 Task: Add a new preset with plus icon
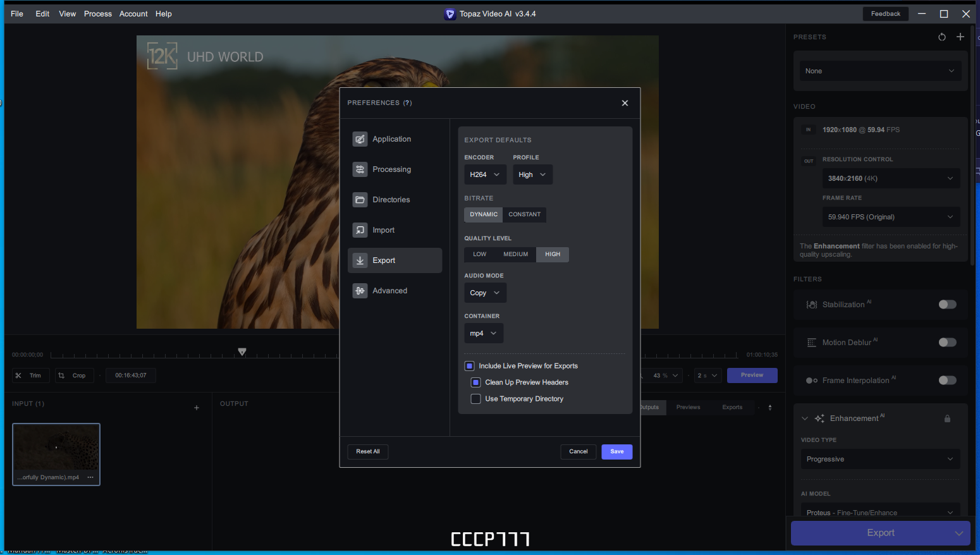pyautogui.click(x=960, y=37)
